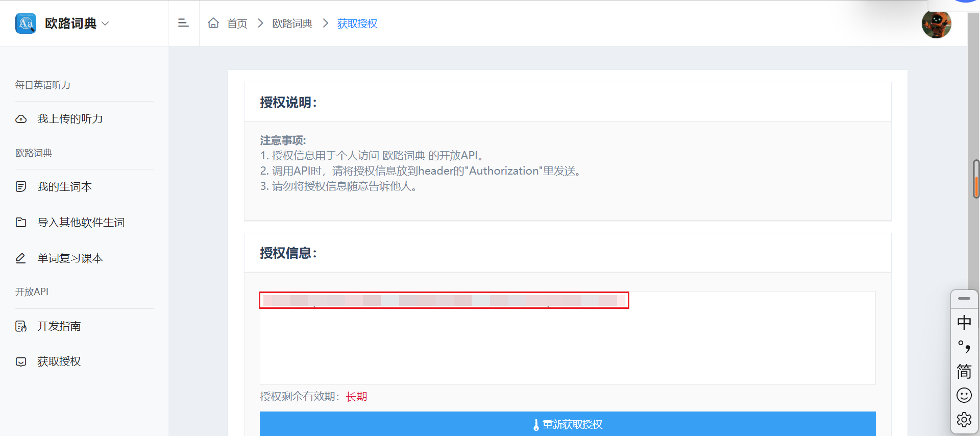The image size is (980, 436).
Task: Toggle 简 simplified/traditional character mode
Action: [964, 371]
